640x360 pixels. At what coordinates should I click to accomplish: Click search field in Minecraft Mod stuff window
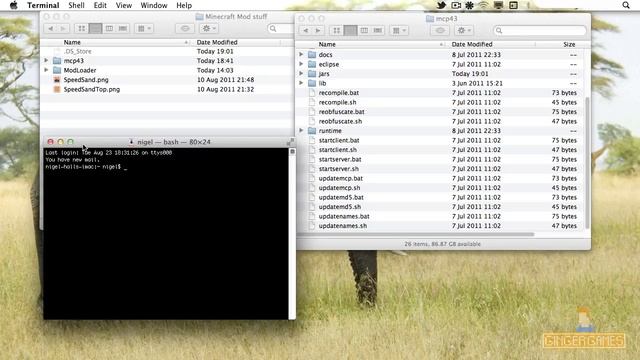(281, 28)
